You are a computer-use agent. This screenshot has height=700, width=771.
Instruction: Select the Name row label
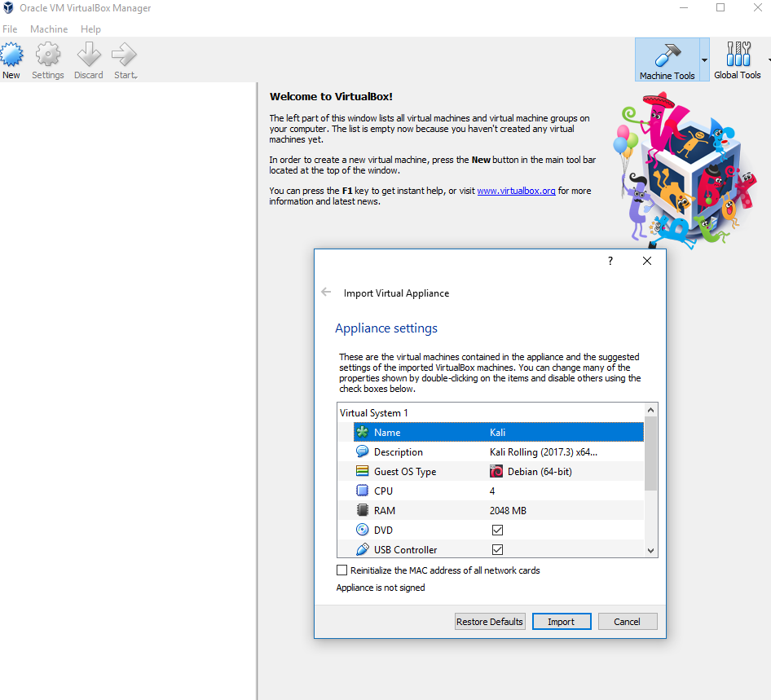(387, 433)
